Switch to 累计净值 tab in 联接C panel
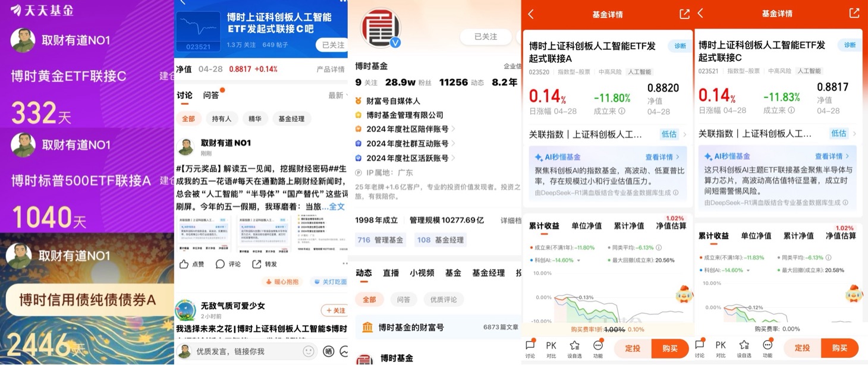 [798, 235]
